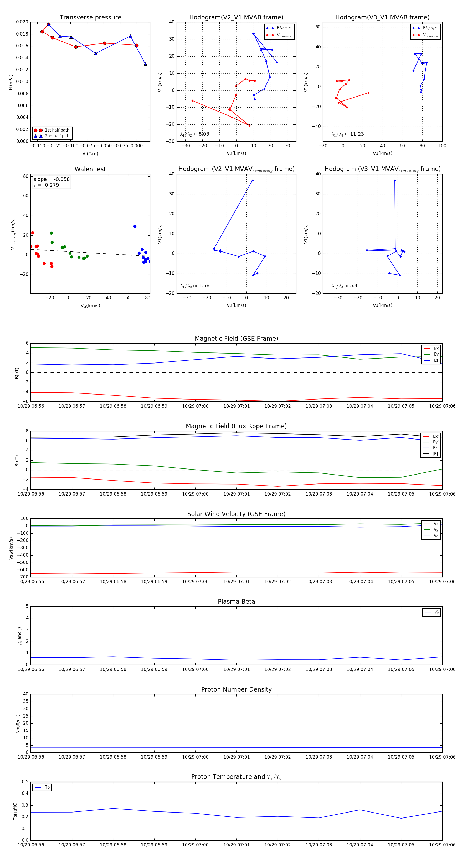The image size is (473, 868).
Task: Click the V3_V1 MVAV remaining frame hodogram title
Action: click(382, 169)
